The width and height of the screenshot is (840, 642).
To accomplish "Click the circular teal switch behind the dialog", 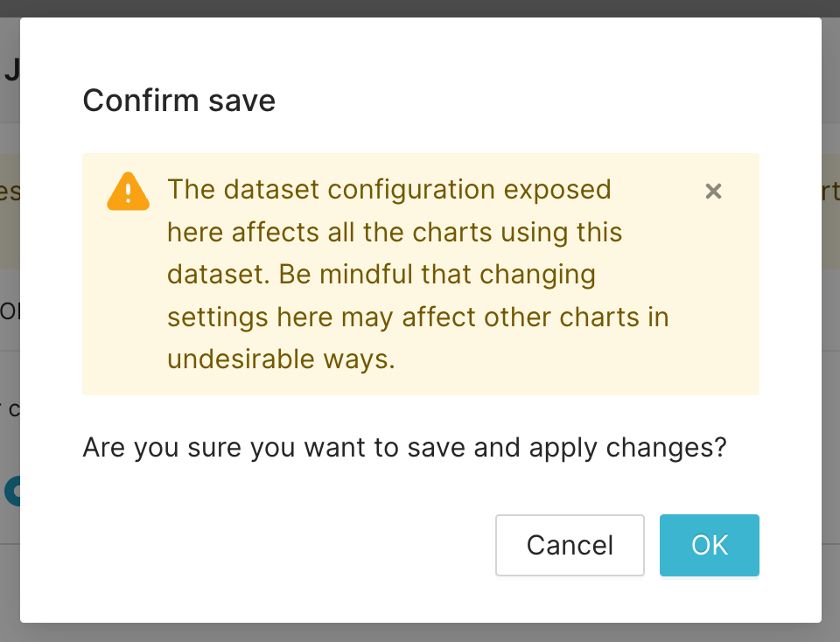I will (x=10, y=491).
